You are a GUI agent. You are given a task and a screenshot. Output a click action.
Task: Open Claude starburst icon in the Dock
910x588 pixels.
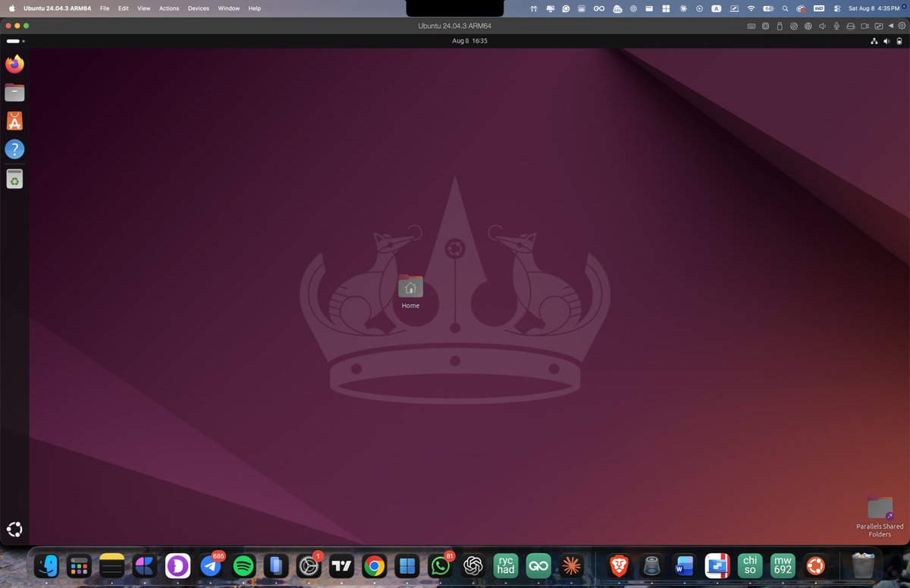(x=571, y=565)
